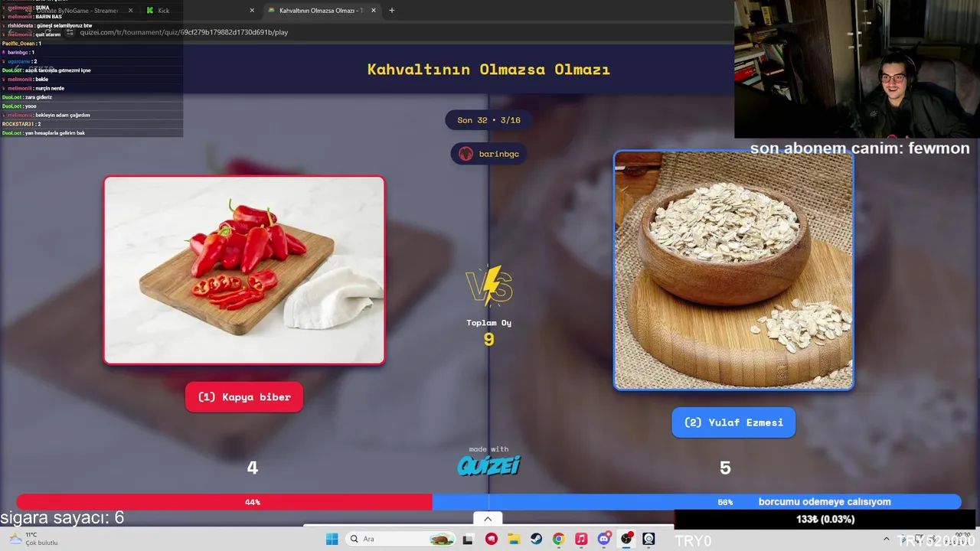The height and width of the screenshot is (551, 980).
Task: Click chat message 'güneşi selamlıyoruz btw'
Action: coord(64,25)
